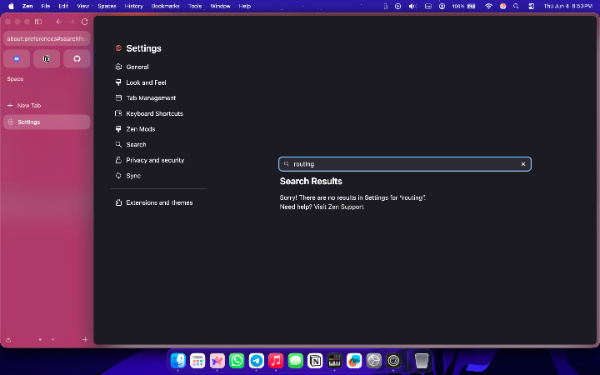Image resolution: width=600 pixels, height=375 pixels.
Task: Click the bottom-left sidebar toolbar icon
Action: point(8,339)
